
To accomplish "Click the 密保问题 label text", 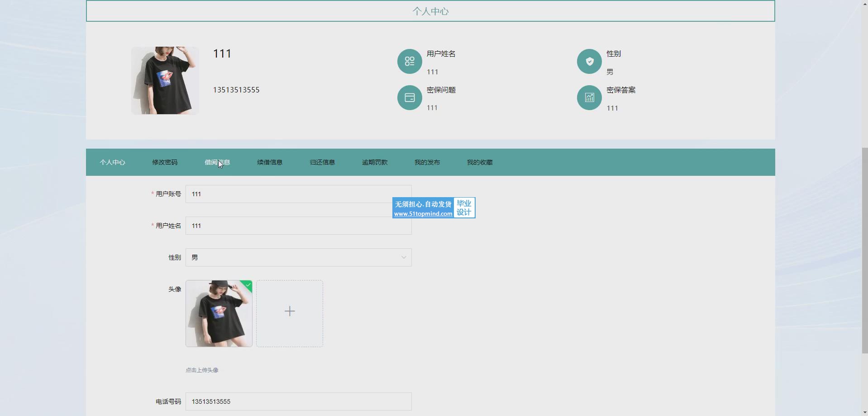I will pyautogui.click(x=441, y=90).
